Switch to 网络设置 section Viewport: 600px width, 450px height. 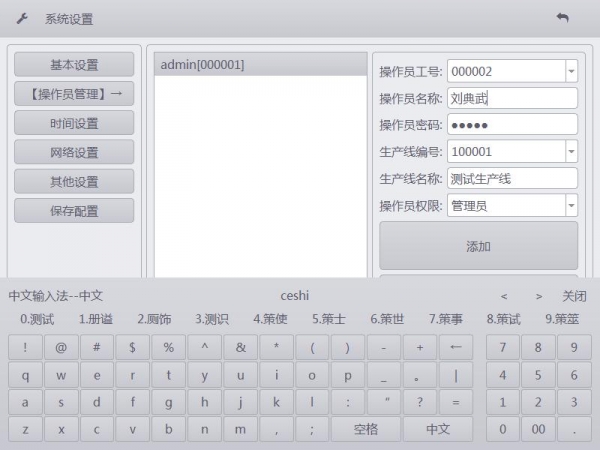pyautogui.click(x=74, y=153)
